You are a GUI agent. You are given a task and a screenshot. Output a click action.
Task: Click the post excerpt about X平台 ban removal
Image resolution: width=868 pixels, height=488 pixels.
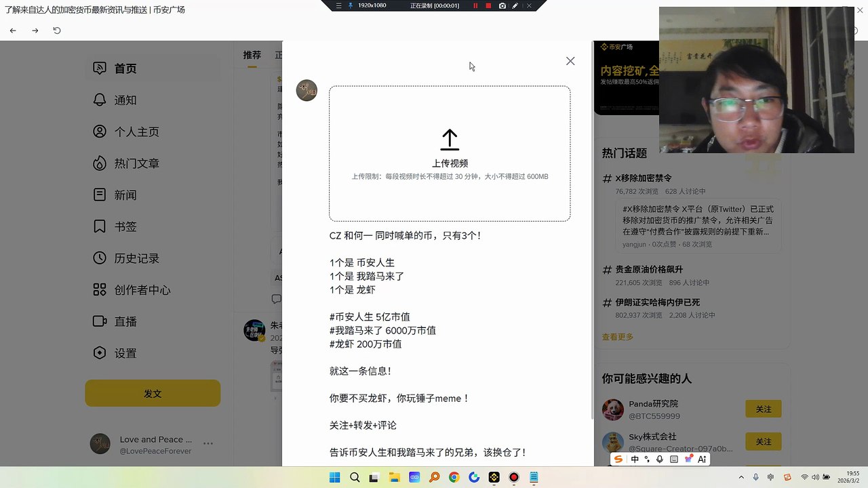point(698,220)
